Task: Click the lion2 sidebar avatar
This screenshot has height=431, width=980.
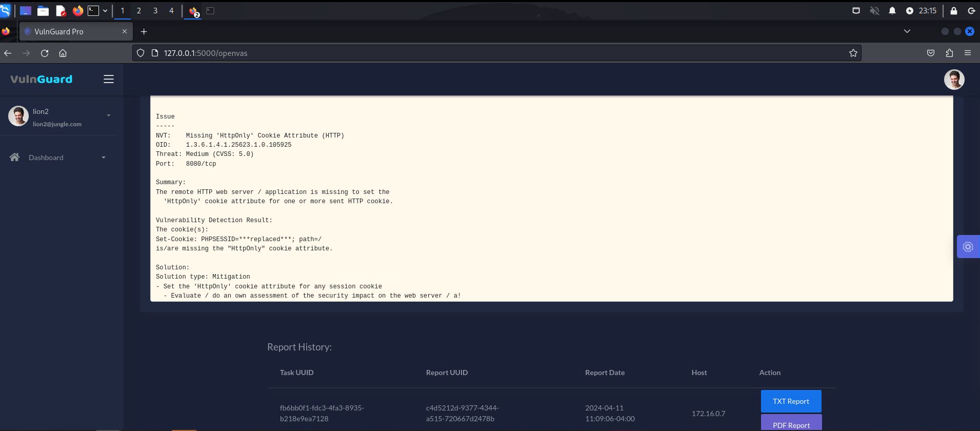Action: [18, 116]
